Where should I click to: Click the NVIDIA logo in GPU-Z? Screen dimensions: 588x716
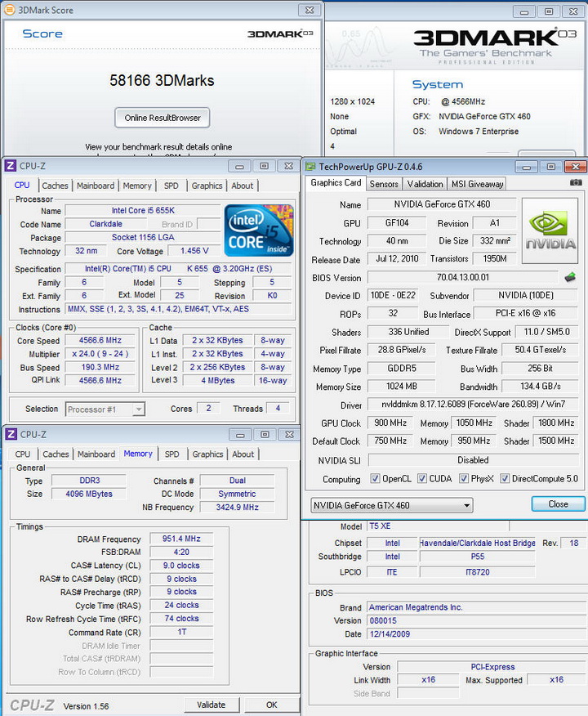(x=550, y=230)
